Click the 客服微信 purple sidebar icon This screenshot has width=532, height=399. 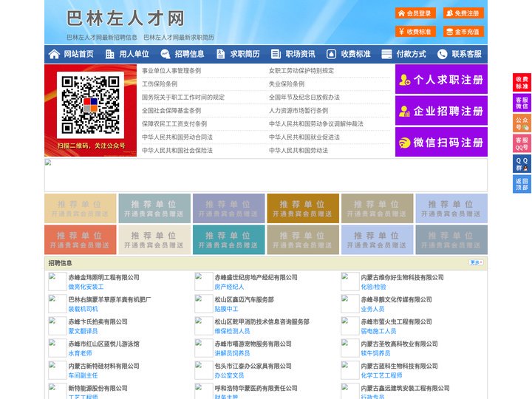522,103
